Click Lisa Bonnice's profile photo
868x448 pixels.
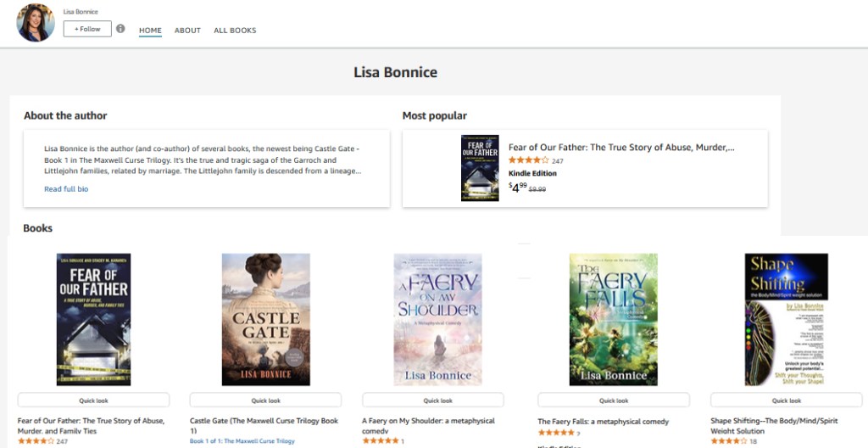click(x=36, y=23)
